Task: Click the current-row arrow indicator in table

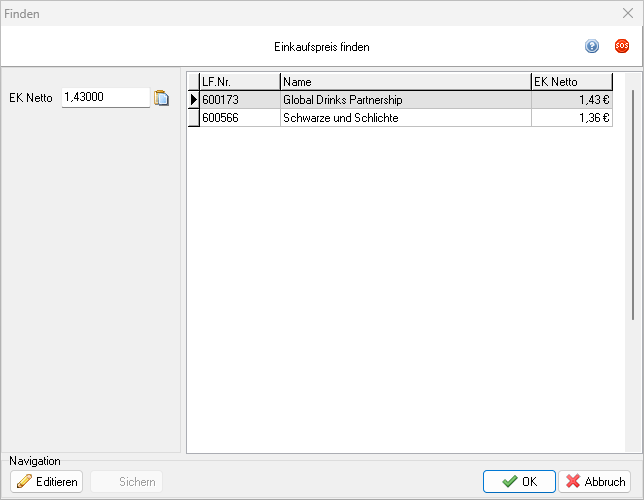Action: tap(194, 100)
